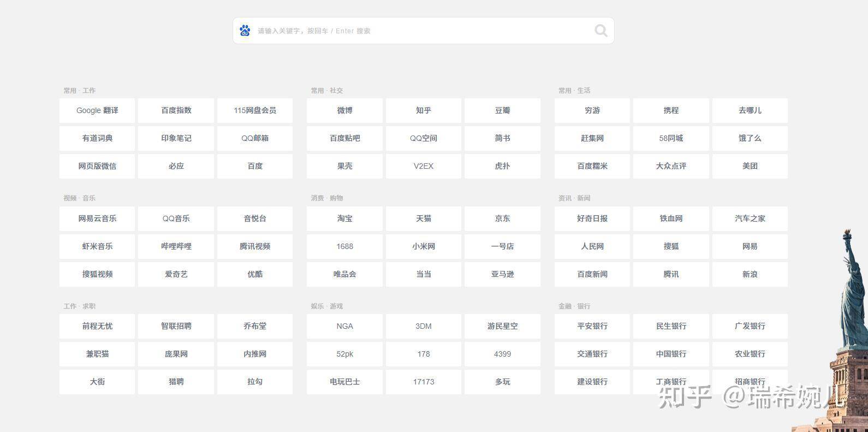
Task: Click the magnifier search icon
Action: click(x=601, y=31)
